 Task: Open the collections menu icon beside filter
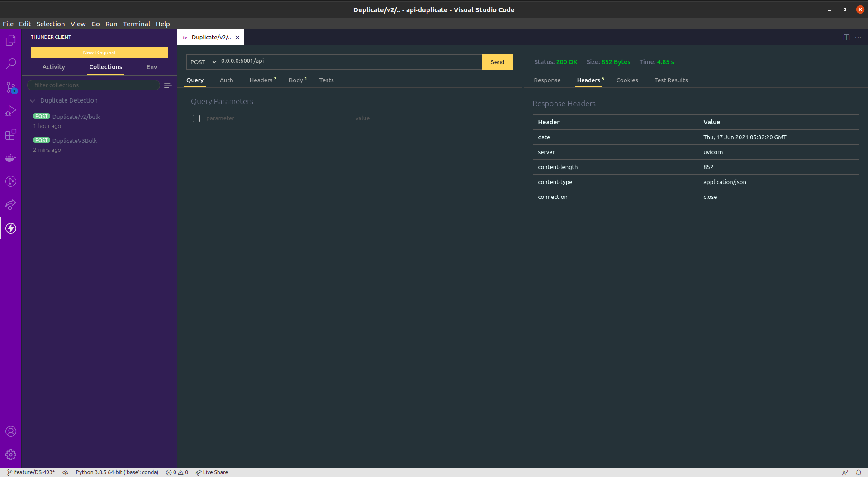point(168,85)
